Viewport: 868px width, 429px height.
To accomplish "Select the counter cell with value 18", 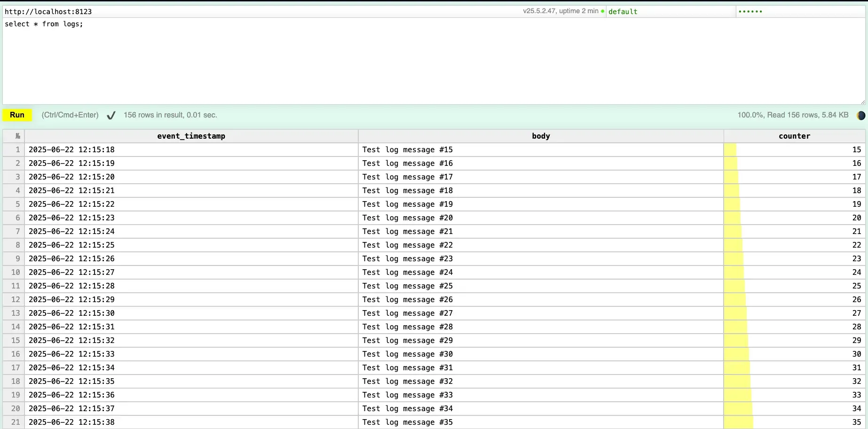I will (794, 190).
